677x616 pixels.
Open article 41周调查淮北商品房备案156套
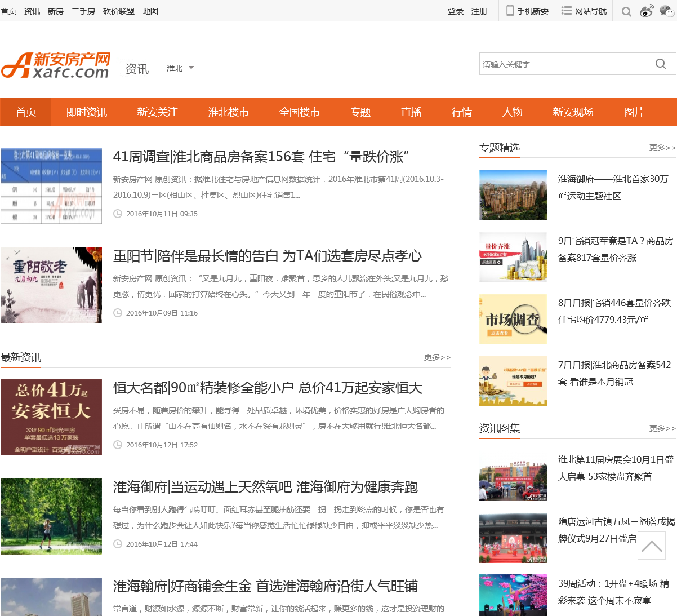tap(261, 157)
